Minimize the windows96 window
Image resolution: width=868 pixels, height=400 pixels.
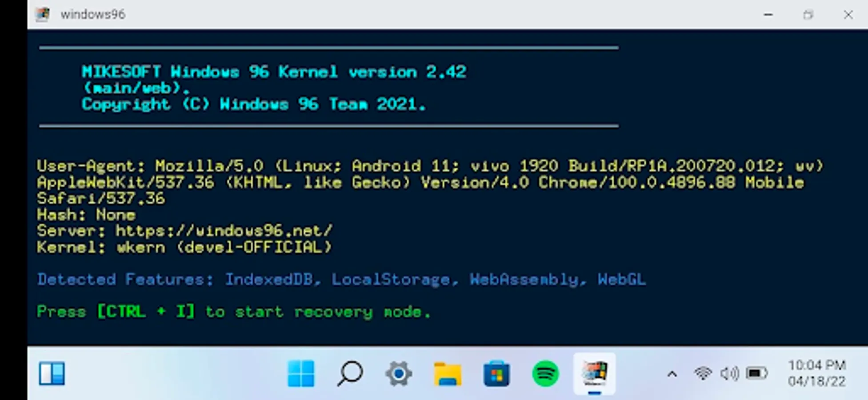[x=768, y=15]
